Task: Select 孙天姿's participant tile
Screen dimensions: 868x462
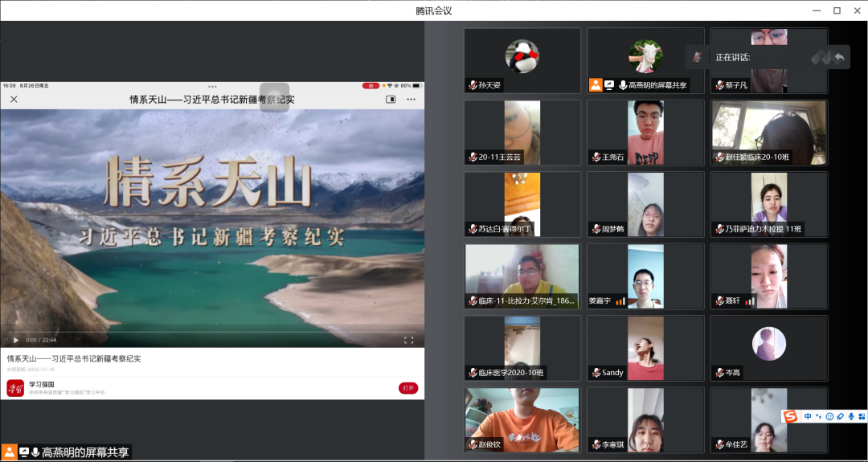Action: 522,60
